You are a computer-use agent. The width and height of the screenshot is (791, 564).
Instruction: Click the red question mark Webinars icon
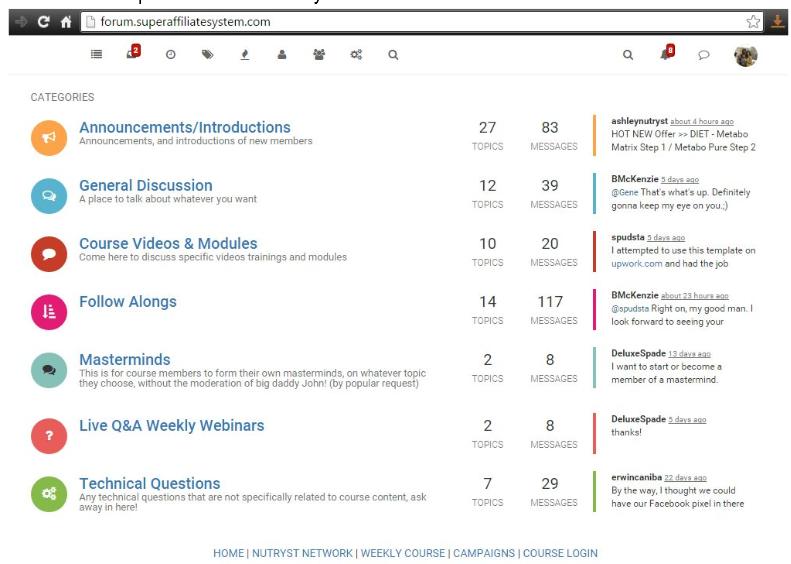click(x=49, y=436)
